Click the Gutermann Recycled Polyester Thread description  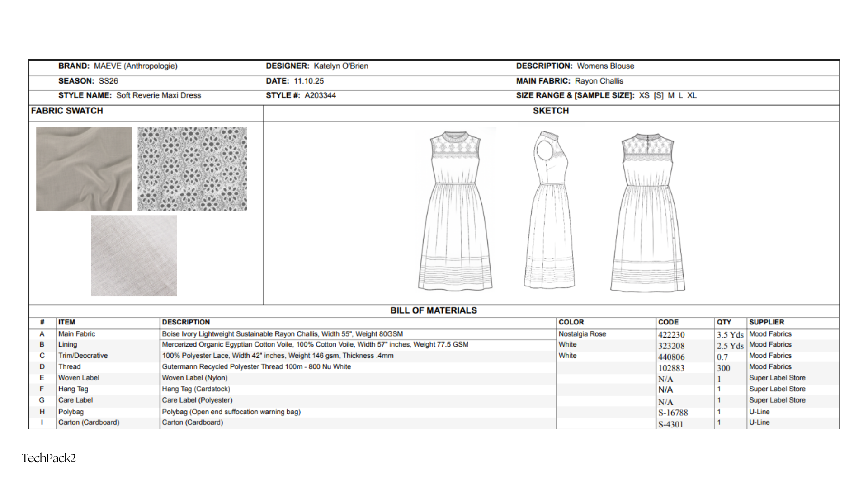click(256, 367)
